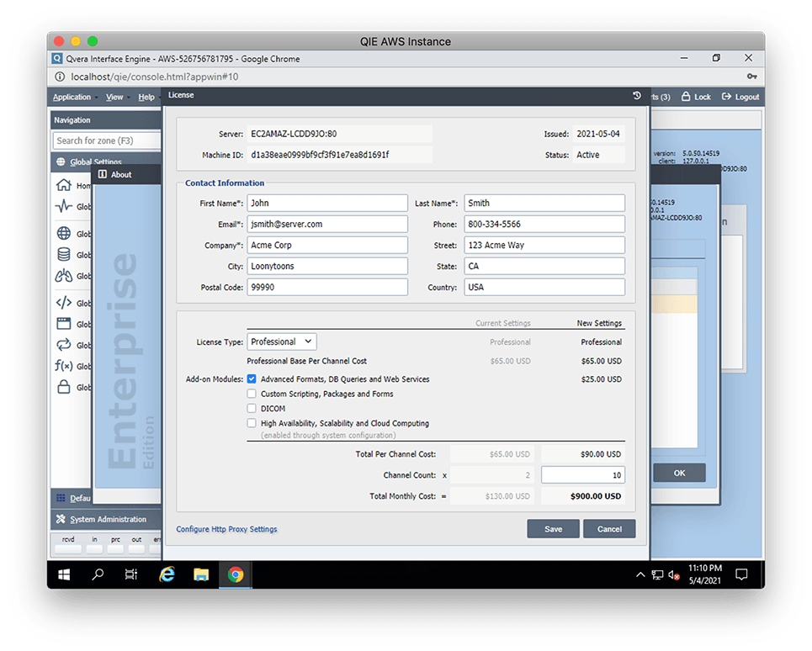Click the Street field
Image resolution: width=812 pixels, height=651 pixels.
click(544, 245)
